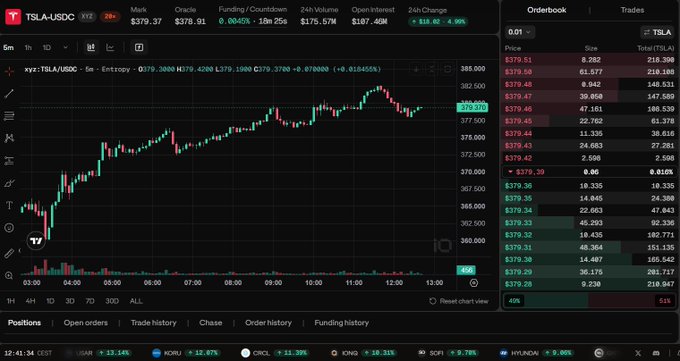Viewport: 680px width, 361px height.
Task: Set chart range to 4H
Action: [x=30, y=301]
